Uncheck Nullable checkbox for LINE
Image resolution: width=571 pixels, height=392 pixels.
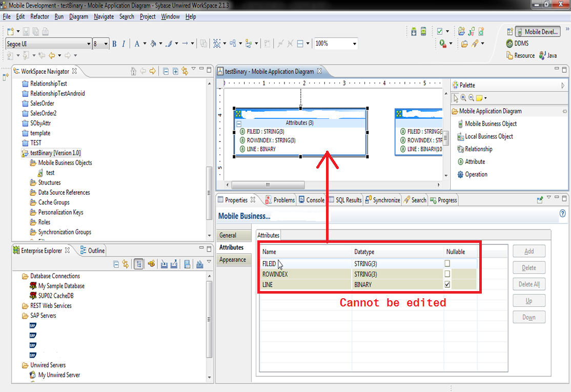447,284
